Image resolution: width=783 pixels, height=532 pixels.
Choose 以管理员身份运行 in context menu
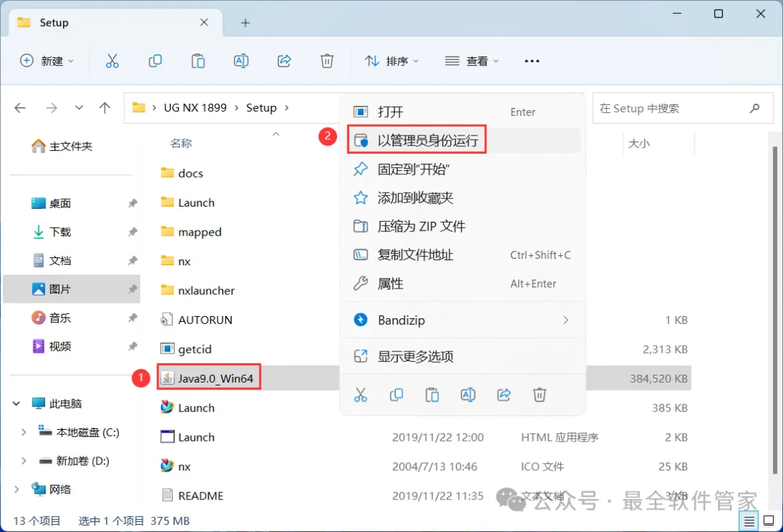coord(463,140)
